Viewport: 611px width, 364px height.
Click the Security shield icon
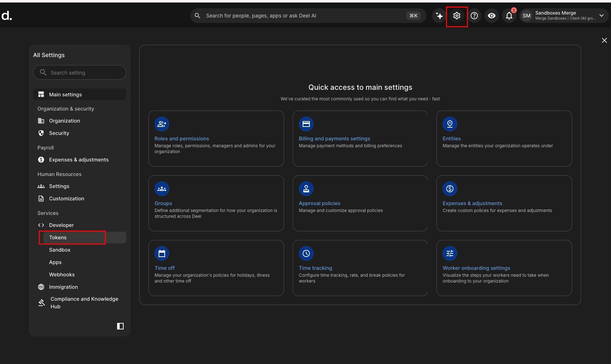[41, 133]
